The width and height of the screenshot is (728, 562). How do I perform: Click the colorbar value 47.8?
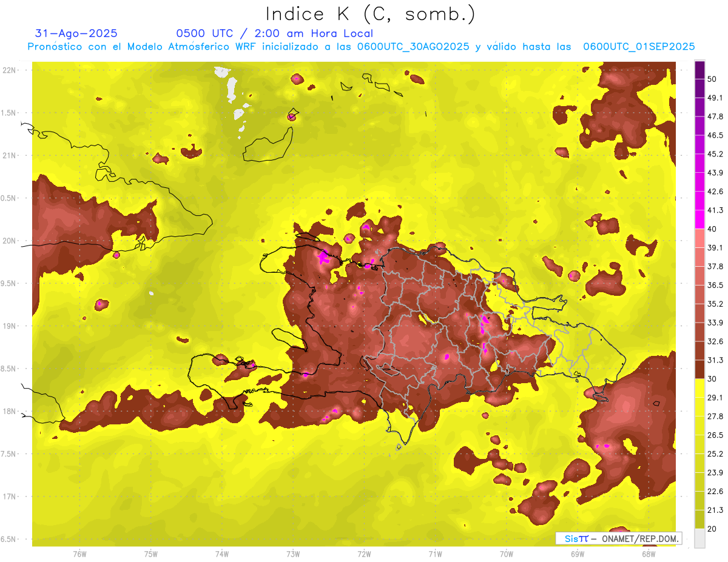[715, 116]
